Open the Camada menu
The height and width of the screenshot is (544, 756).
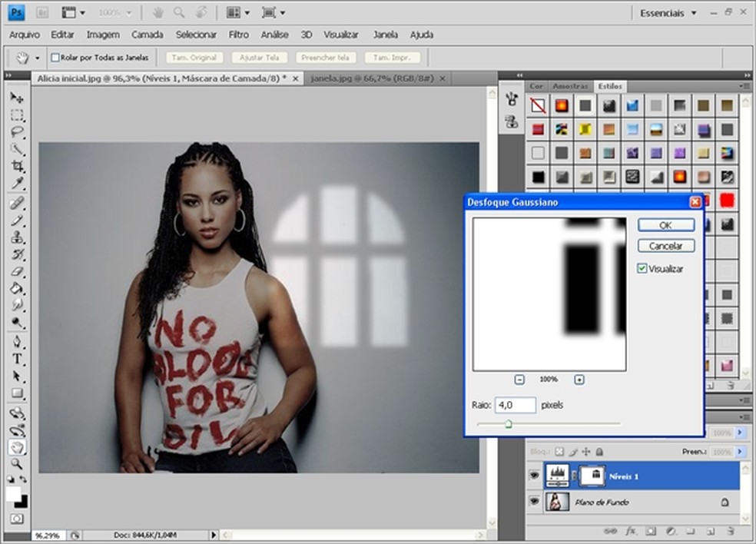(x=147, y=35)
